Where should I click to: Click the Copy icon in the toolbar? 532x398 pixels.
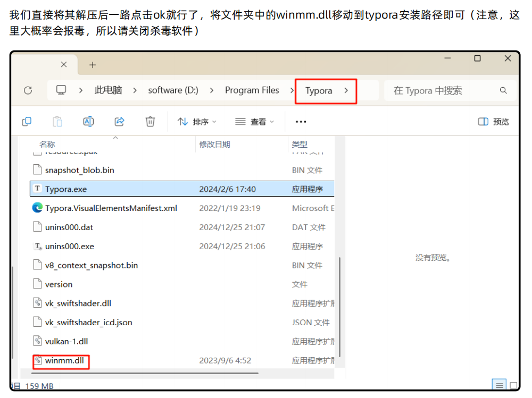click(27, 122)
